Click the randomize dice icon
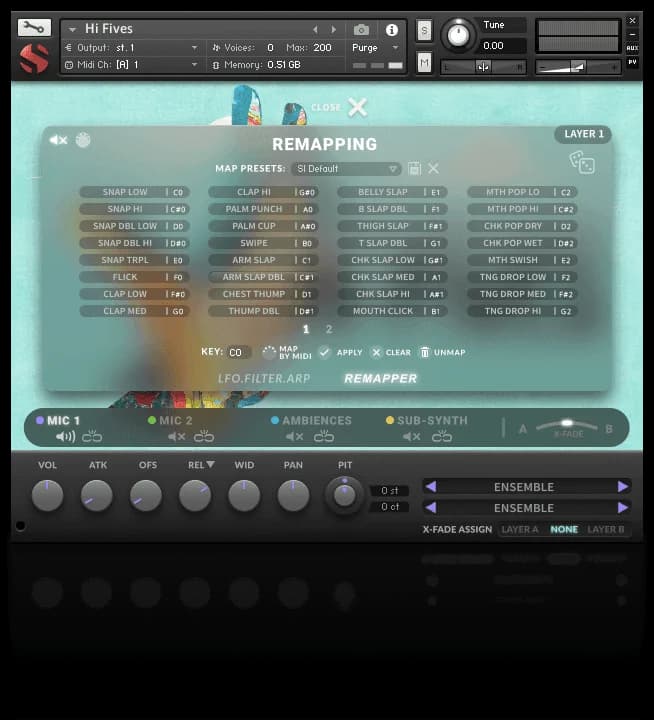 (x=581, y=162)
